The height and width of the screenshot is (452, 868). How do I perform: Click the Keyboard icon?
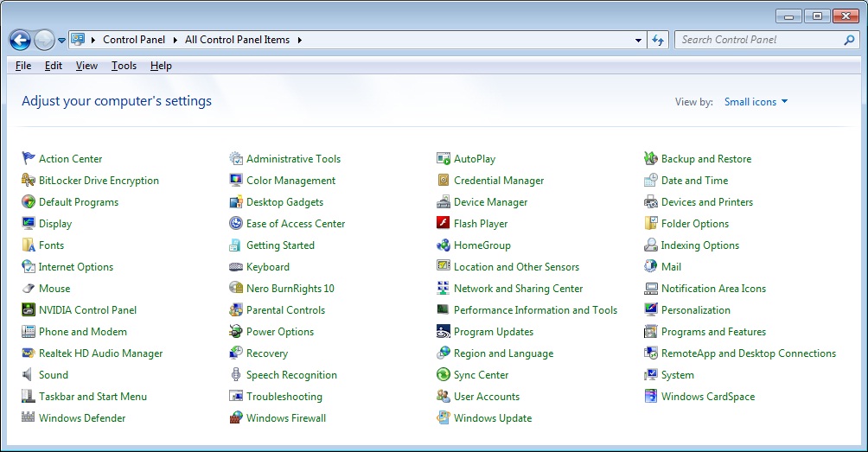pos(236,267)
